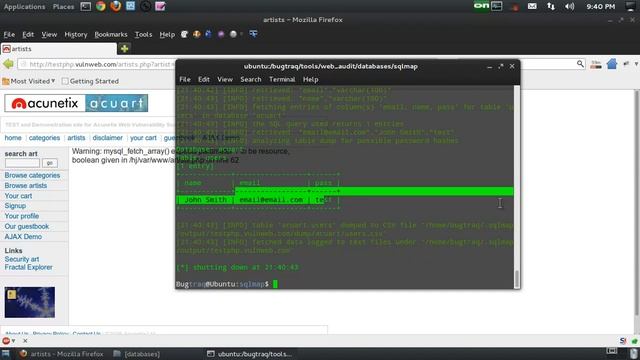Open the Getting Started bookmark

pyautogui.click(x=90, y=81)
